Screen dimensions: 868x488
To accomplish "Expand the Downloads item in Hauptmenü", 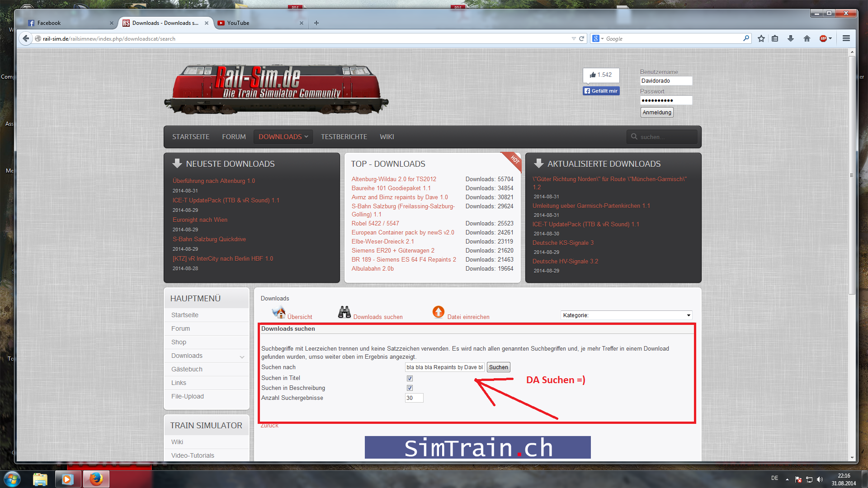I will (242, 357).
